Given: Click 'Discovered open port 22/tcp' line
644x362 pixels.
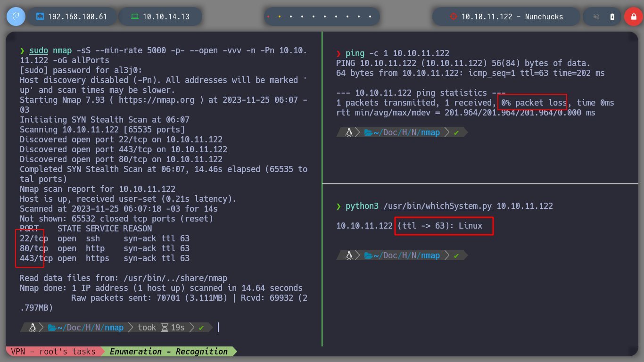Looking at the screenshot, I should (x=121, y=140).
